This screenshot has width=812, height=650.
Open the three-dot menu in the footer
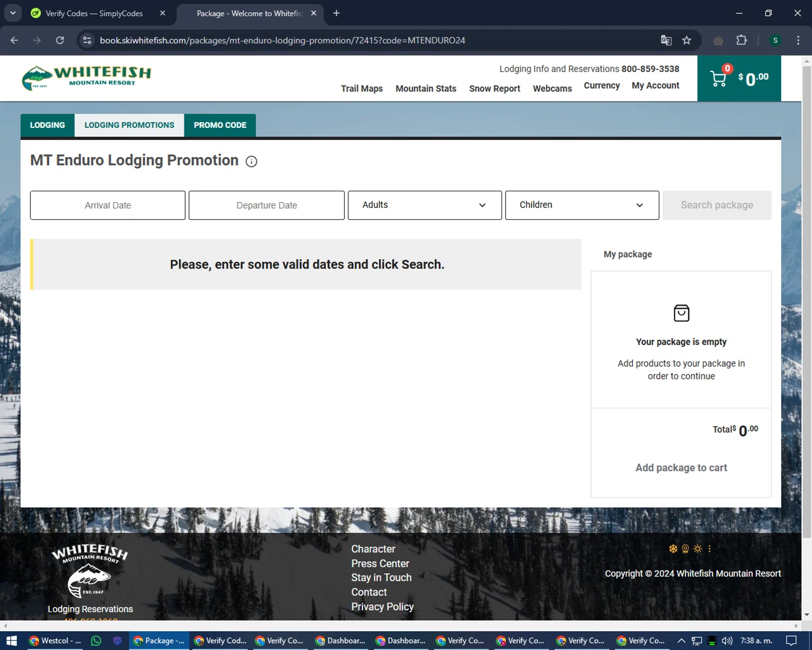709,549
